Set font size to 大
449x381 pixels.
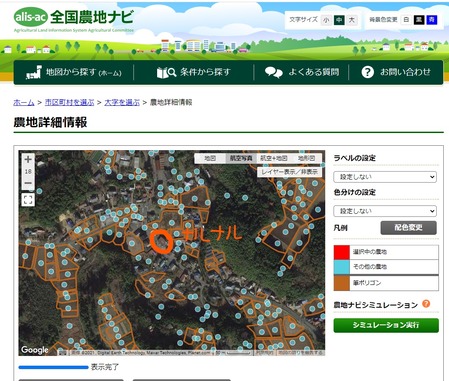click(x=351, y=20)
